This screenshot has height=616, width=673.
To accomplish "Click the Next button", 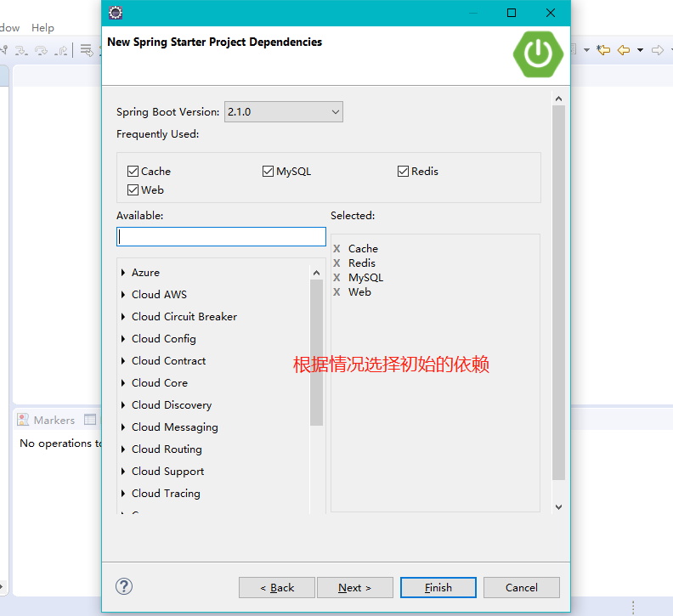I will click(355, 587).
